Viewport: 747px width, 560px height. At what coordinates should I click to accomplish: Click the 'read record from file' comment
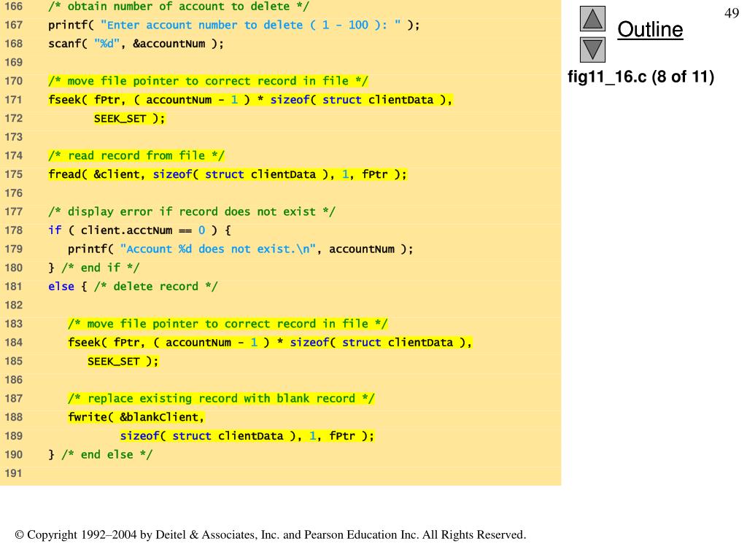pyautogui.click(x=136, y=156)
